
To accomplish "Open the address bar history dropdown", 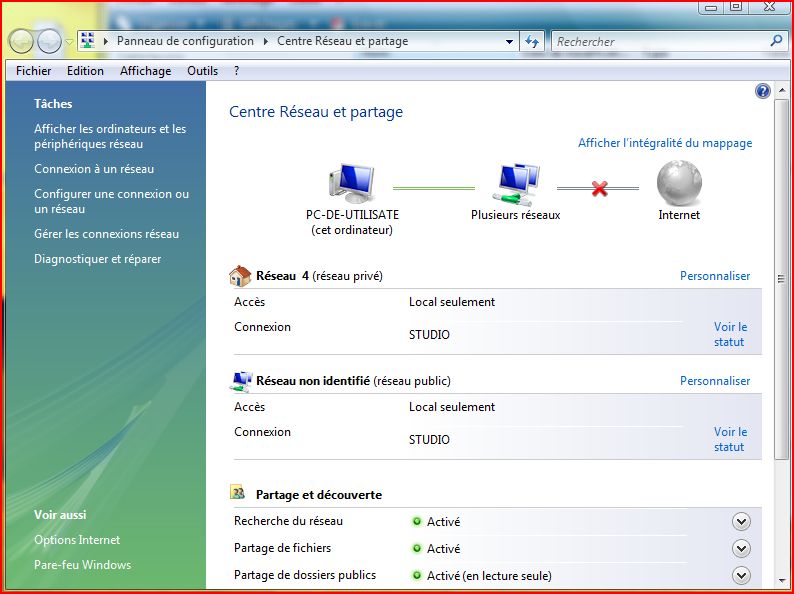I will (509, 42).
